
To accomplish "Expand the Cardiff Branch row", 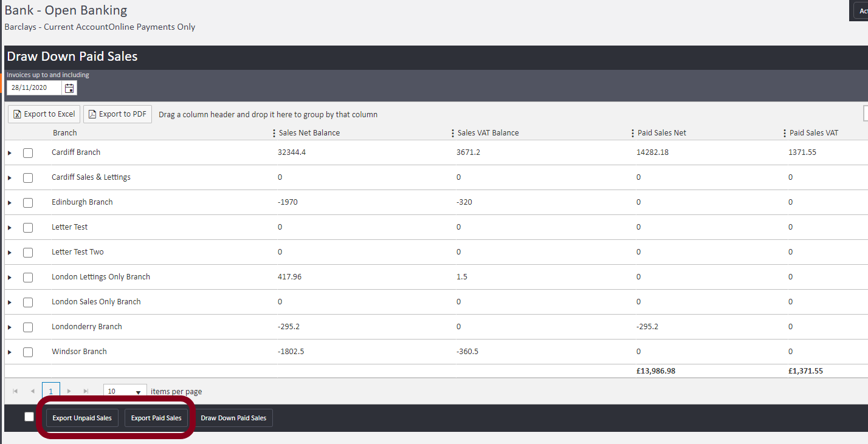I will coord(10,153).
